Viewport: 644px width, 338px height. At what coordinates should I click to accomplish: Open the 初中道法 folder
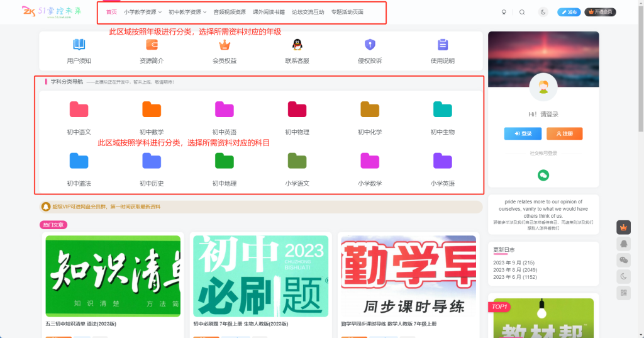coord(79,161)
